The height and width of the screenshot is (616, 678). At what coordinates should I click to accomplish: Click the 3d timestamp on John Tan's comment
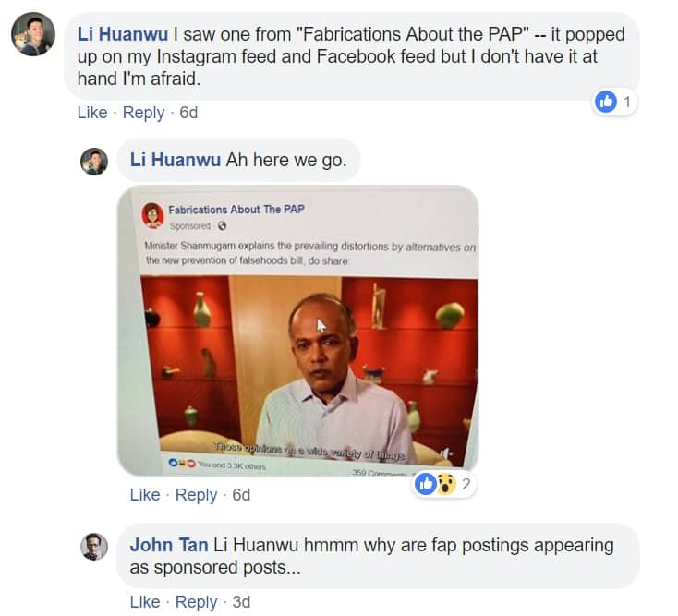pos(241,602)
